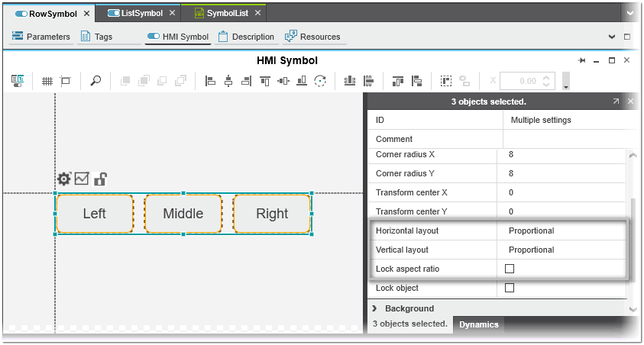Click the X coordinate stepper arrows

coord(546,81)
